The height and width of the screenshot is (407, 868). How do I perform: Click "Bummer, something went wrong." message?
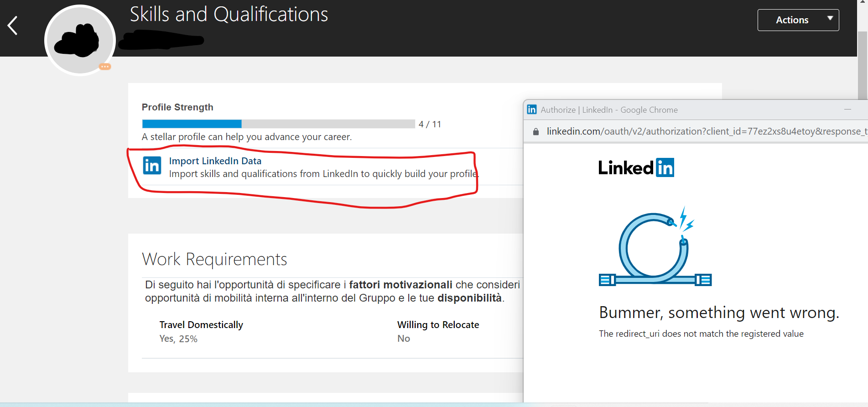coord(719,313)
